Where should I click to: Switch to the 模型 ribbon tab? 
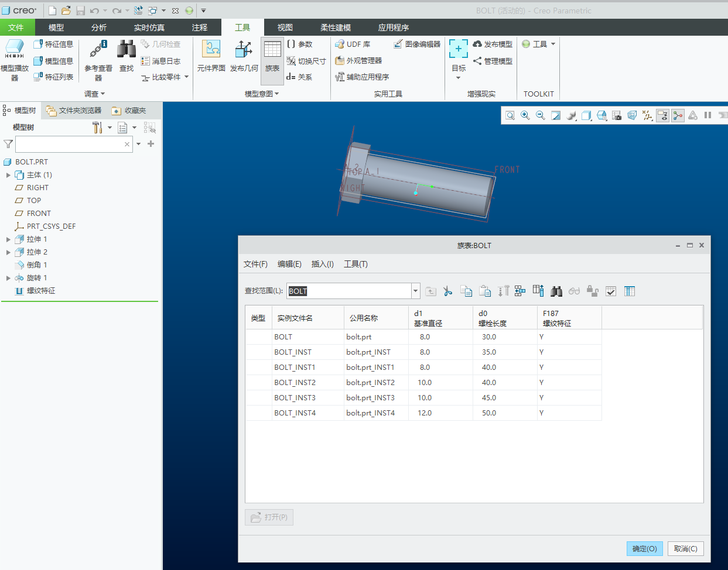point(56,28)
